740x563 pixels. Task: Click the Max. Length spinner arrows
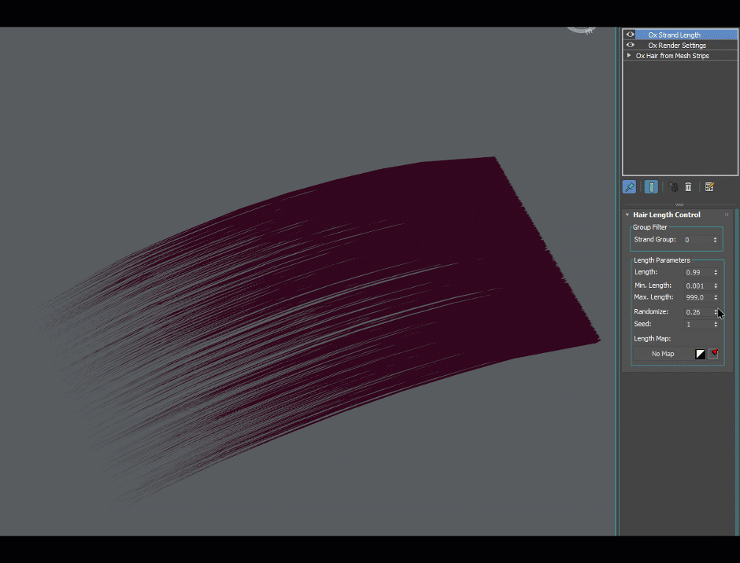715,298
